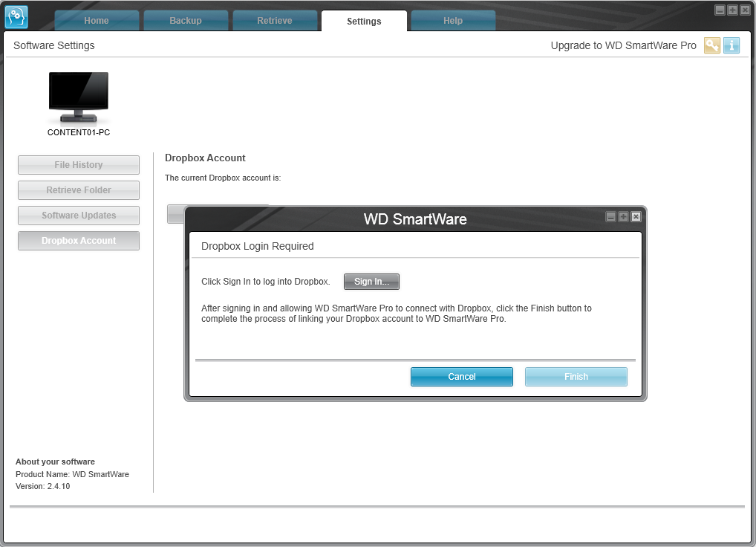
Task: Close the main application window
Action: click(x=745, y=10)
